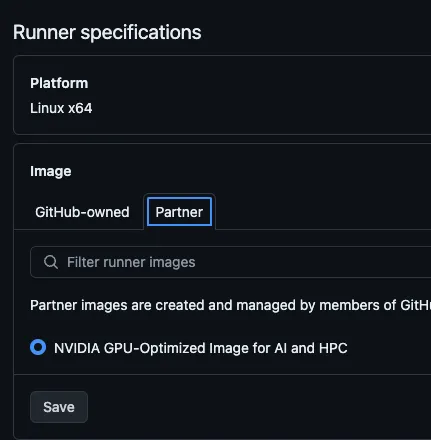The height and width of the screenshot is (440, 431).
Task: Switch to the GitHub-owned images tab
Action: click(82, 212)
